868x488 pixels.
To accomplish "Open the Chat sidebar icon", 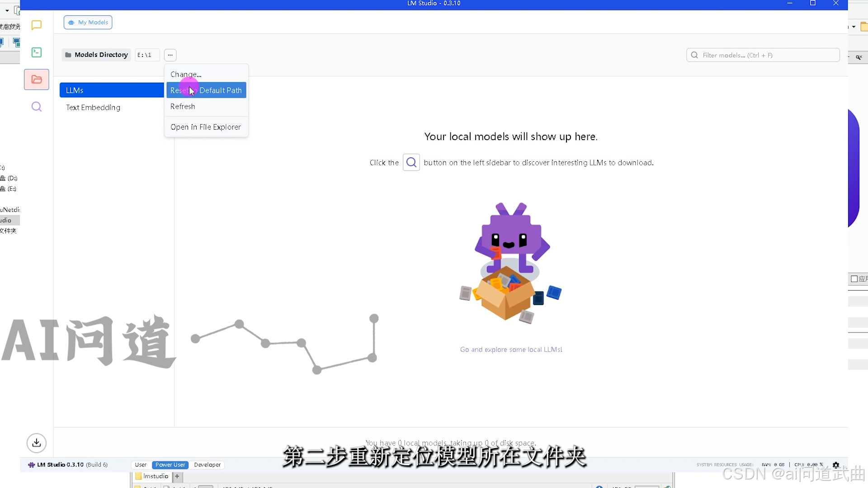I will click(37, 25).
